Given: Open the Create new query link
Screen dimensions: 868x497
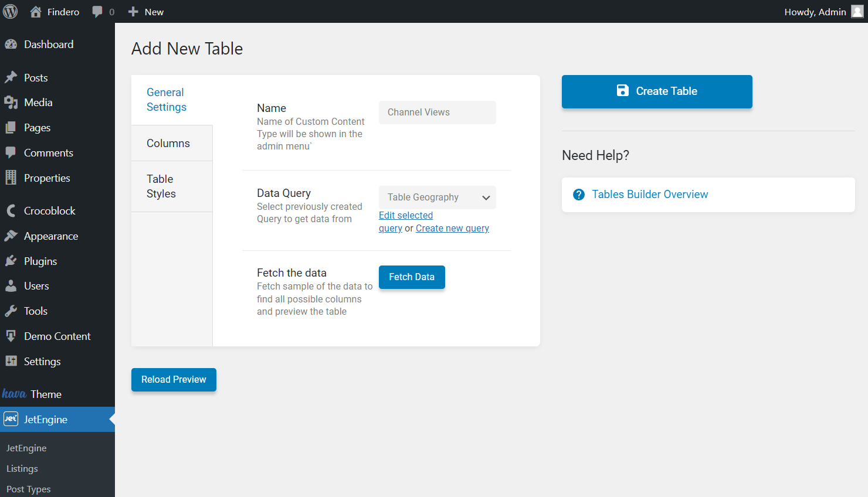Looking at the screenshot, I should click(x=452, y=229).
